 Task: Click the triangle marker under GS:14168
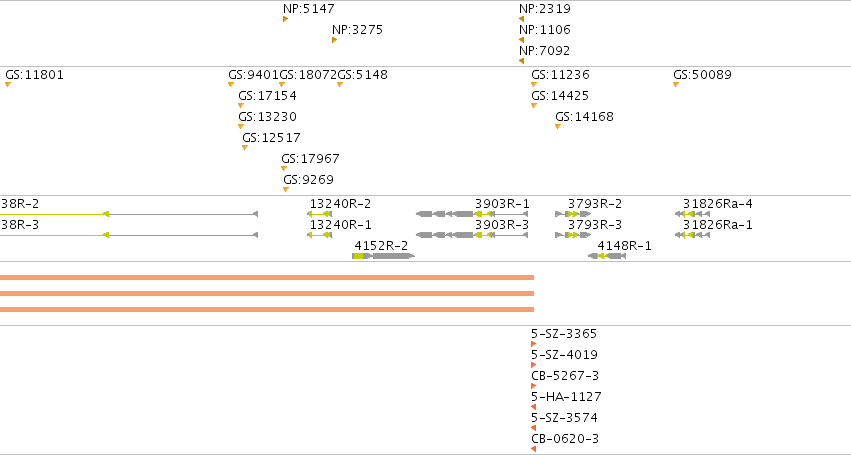558,127
